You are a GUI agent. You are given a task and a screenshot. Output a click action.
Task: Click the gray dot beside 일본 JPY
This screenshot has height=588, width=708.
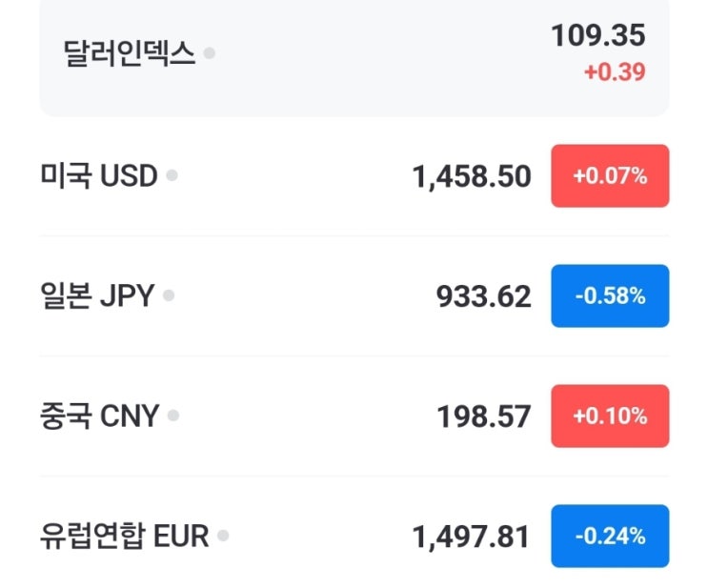tap(169, 295)
